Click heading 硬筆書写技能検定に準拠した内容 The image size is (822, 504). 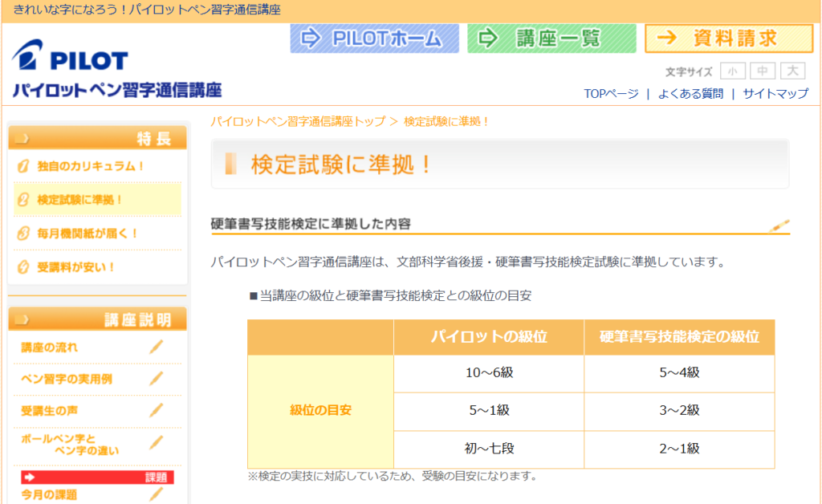click(311, 224)
